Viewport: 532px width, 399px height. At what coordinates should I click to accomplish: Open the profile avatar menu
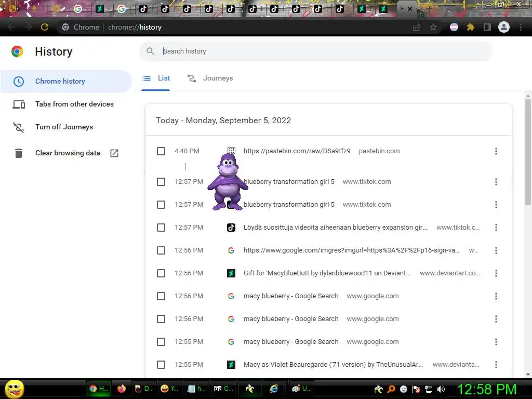(504, 27)
